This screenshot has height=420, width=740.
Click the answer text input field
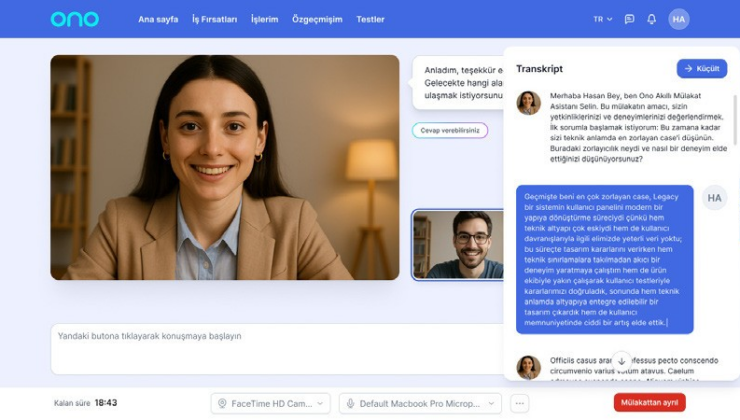click(x=278, y=349)
